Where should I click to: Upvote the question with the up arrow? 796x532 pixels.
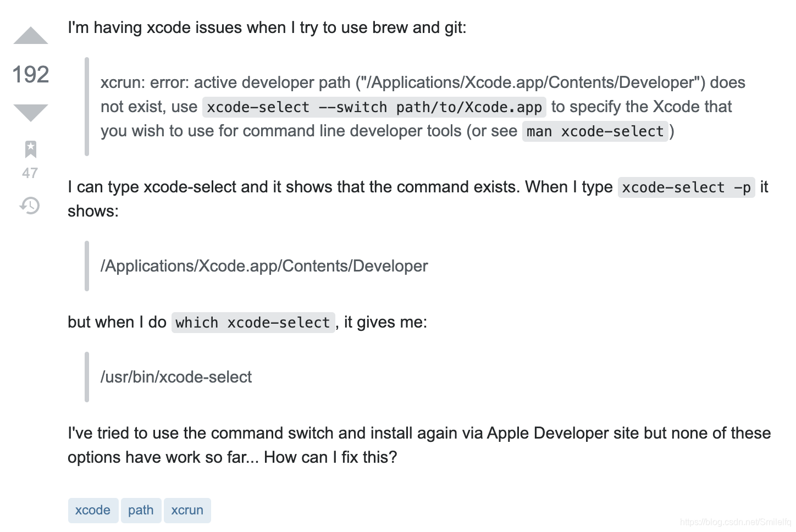[x=31, y=35]
